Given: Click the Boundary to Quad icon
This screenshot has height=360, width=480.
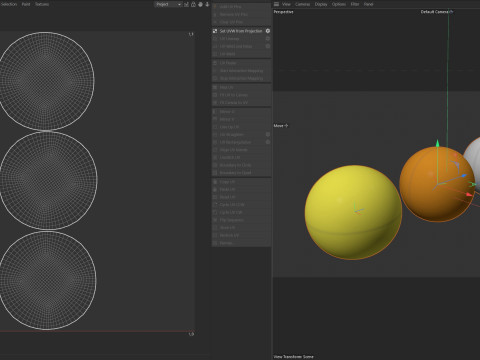Looking at the screenshot, I should click(x=215, y=173).
